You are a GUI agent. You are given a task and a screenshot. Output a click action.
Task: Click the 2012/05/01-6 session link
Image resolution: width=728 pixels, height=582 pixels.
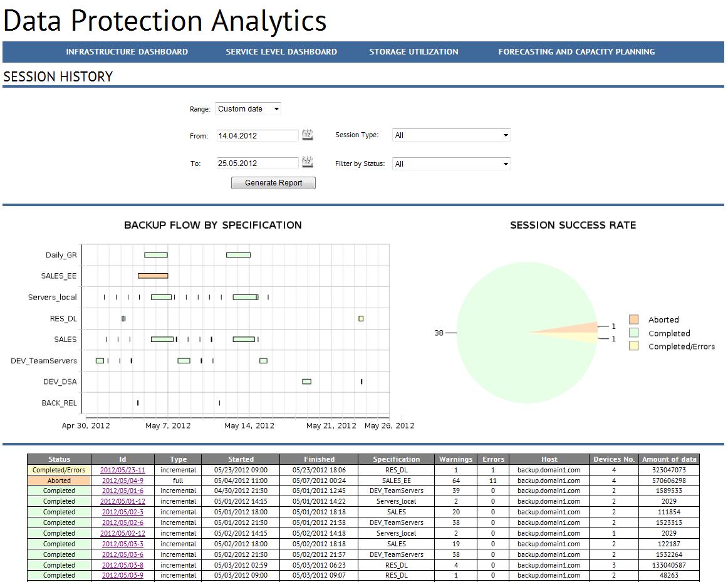[x=123, y=491]
